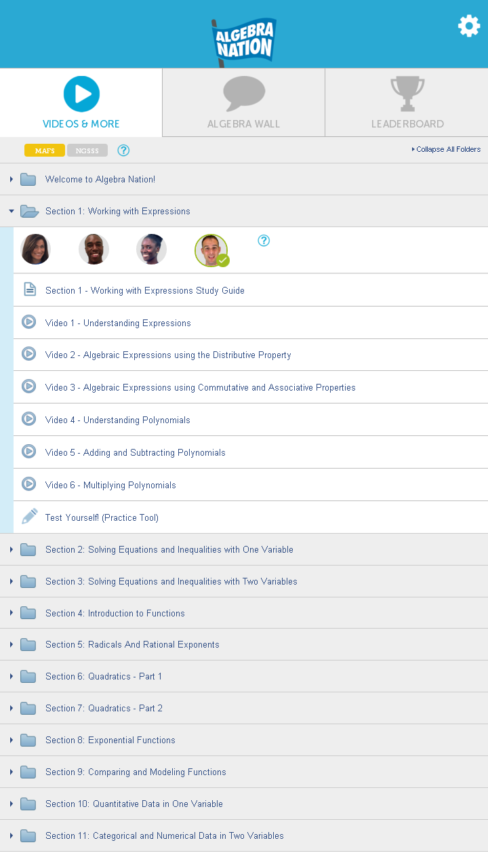Expand Section 4 arrow
Image resolution: width=488 pixels, height=868 pixels.
(12, 613)
